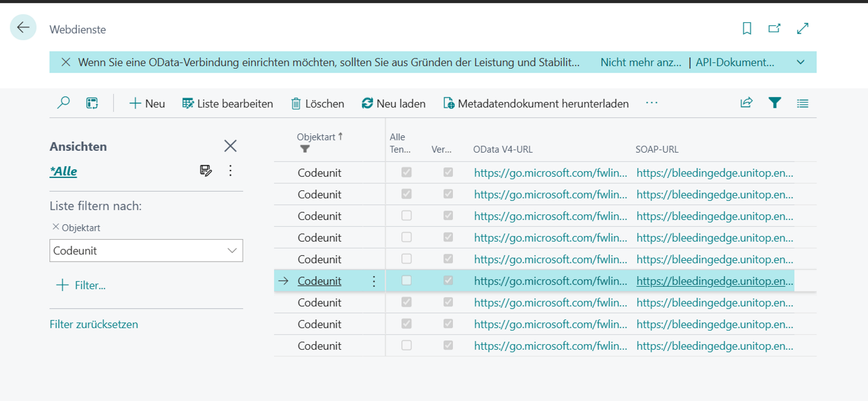Screen dimensions: 868x401
Task: Click the share icon in toolbar
Action: [x=746, y=103]
